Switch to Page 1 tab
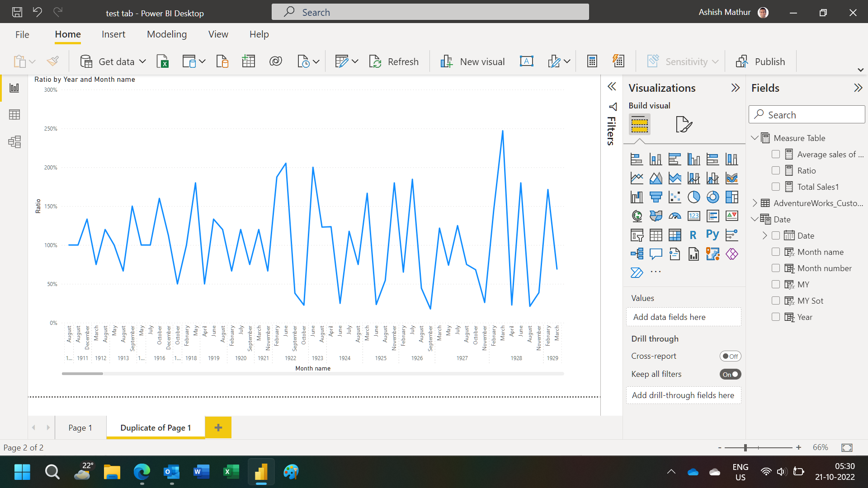This screenshot has width=868, height=488. [80, 427]
